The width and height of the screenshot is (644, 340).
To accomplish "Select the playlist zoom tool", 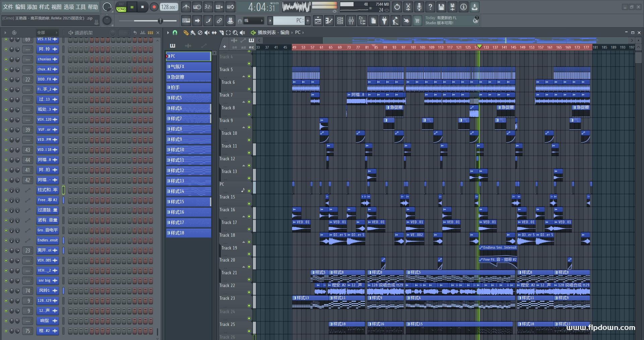I will (235, 33).
